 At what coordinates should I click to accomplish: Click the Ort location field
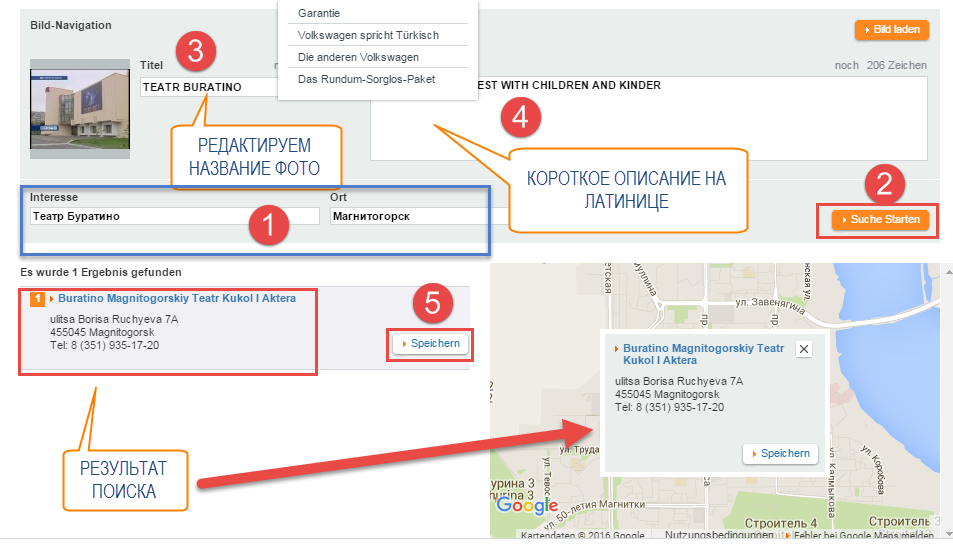tap(408, 216)
